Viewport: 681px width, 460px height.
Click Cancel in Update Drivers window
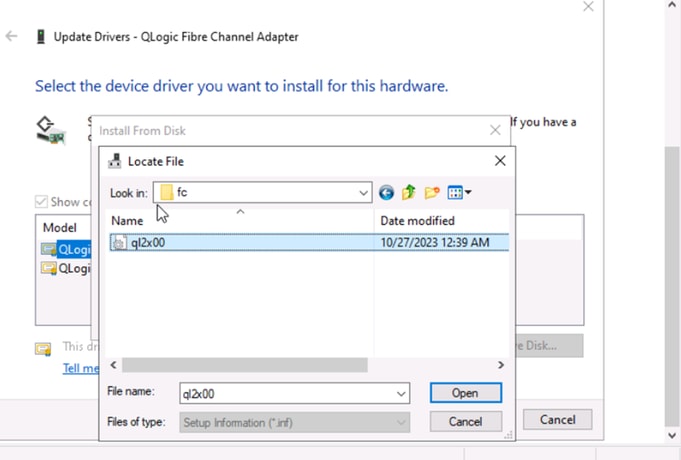558,419
